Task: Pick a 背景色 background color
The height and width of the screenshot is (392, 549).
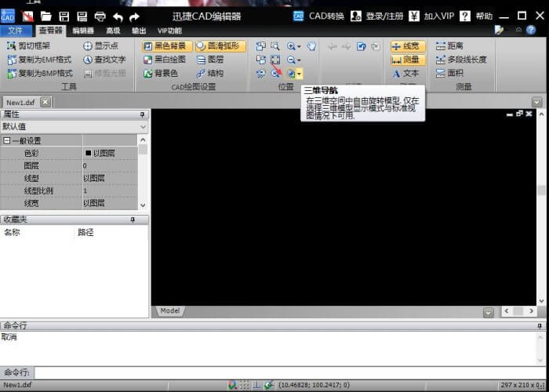Action: point(161,74)
